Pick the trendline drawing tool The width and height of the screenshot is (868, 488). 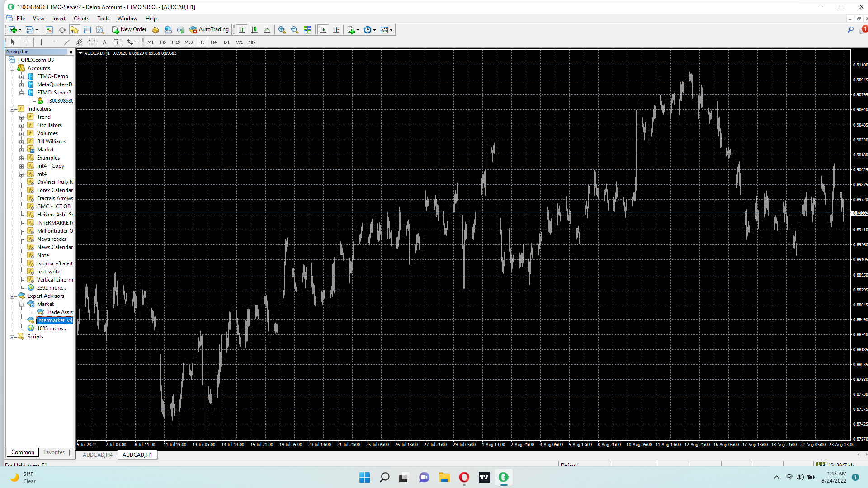tap(67, 42)
